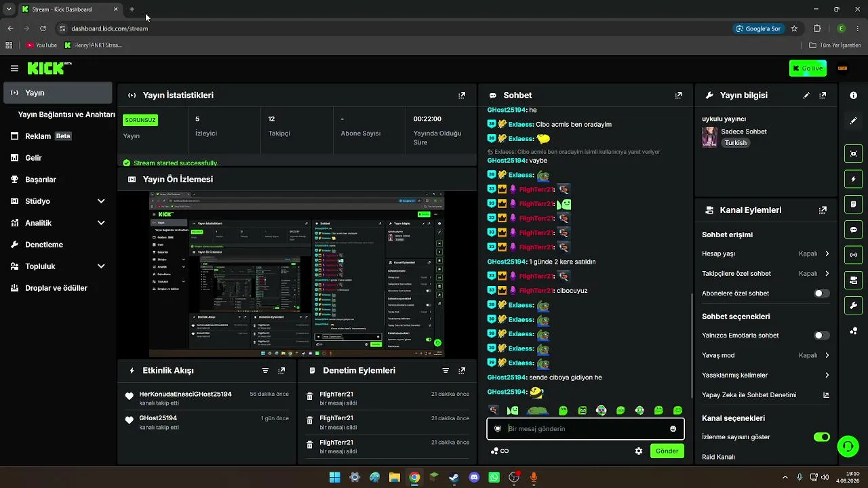868x488 pixels.
Task: Toggle Yalnızca Emotlarla sohbet switch
Action: [821, 335]
